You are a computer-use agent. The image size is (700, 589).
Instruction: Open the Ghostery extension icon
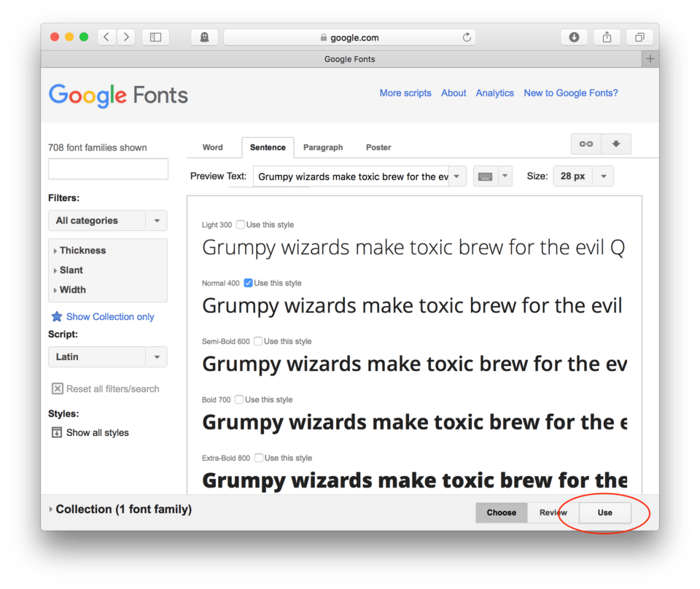[204, 37]
